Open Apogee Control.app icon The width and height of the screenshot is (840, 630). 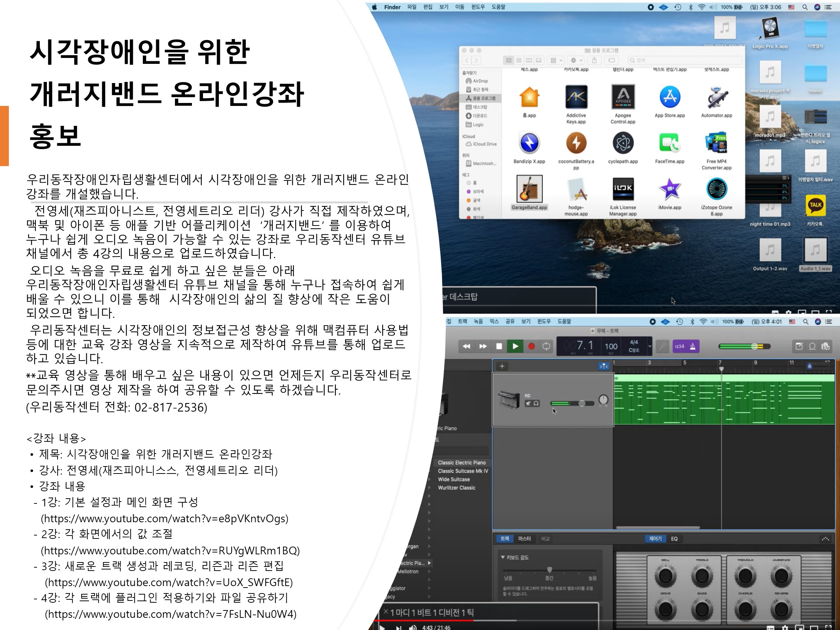pos(623,97)
